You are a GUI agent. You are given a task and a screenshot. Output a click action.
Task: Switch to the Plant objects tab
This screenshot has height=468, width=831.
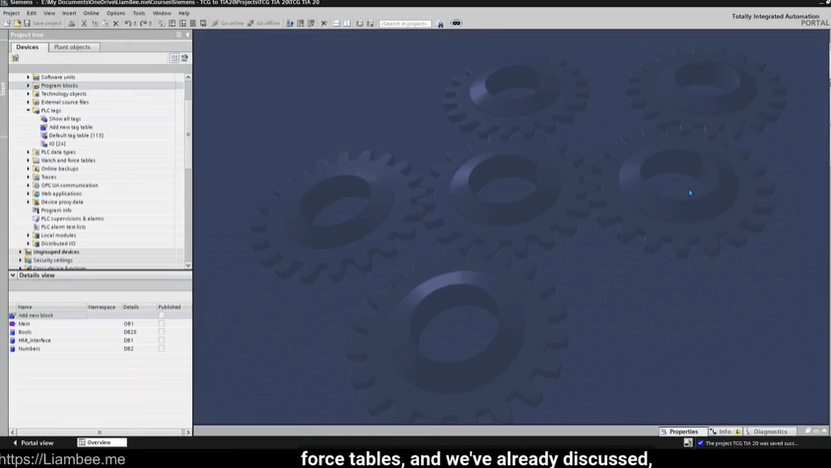(x=71, y=47)
